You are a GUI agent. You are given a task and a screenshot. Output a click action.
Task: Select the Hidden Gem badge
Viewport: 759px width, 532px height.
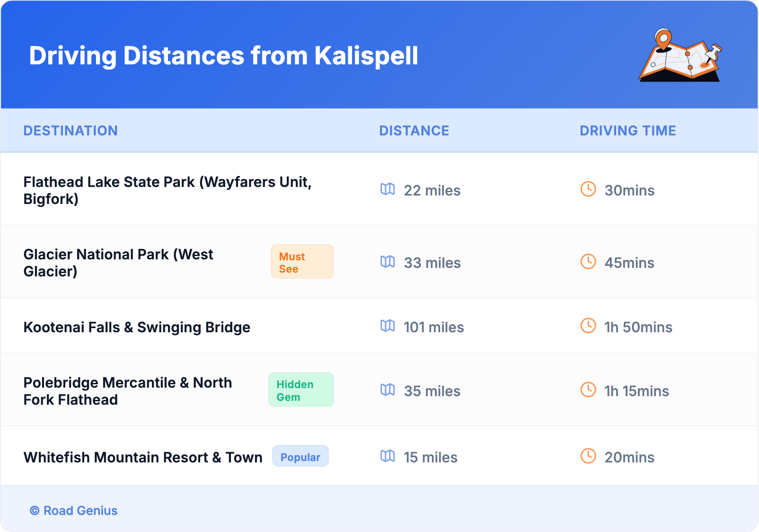[x=301, y=390]
